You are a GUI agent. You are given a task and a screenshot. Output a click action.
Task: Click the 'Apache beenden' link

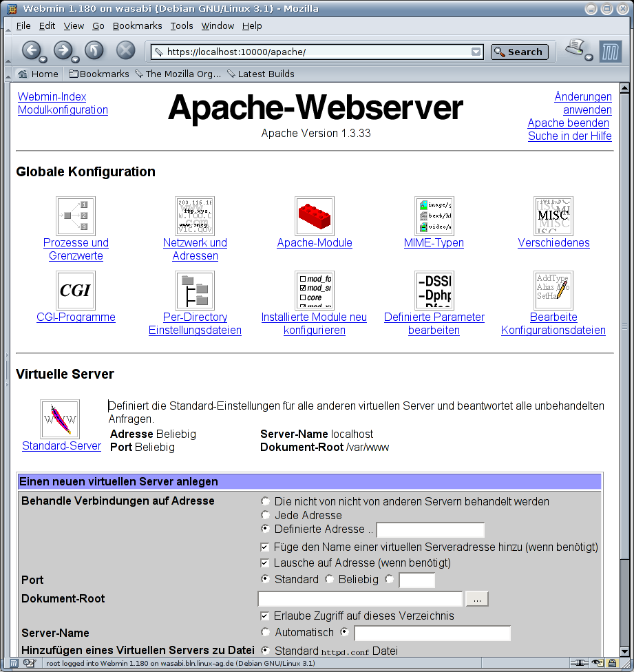tap(568, 123)
